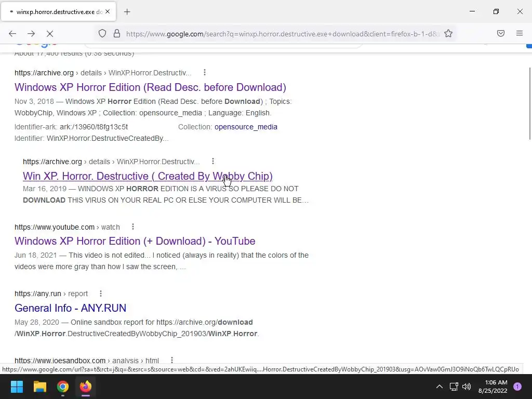This screenshot has width=532, height=399.
Task: Go forward using the browser forward arrow
Action: (31, 34)
